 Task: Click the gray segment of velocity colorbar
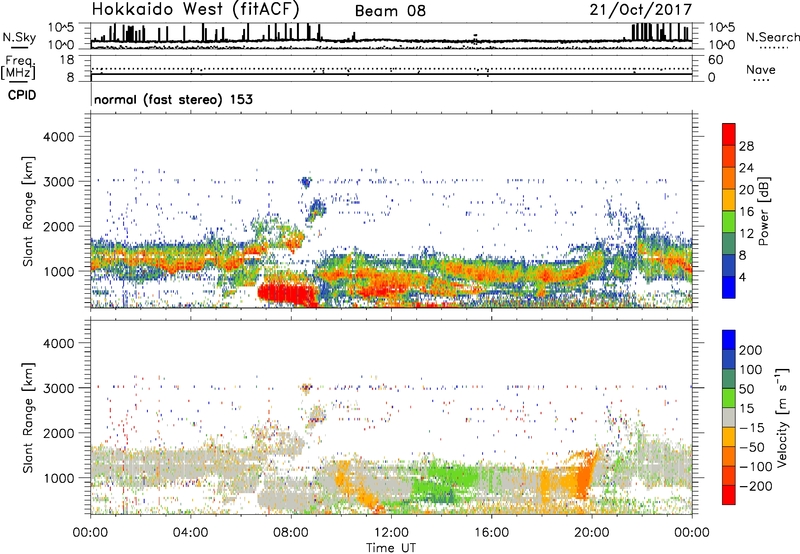729,418
